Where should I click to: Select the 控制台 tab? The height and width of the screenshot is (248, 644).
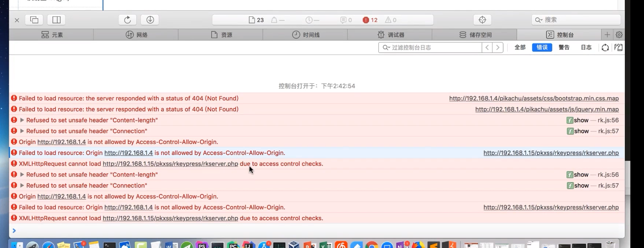[560, 35]
